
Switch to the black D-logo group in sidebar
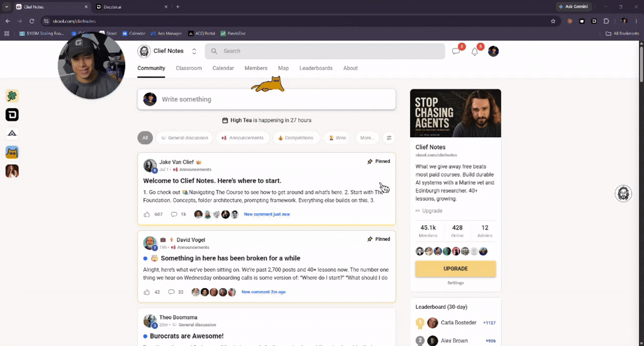point(12,114)
